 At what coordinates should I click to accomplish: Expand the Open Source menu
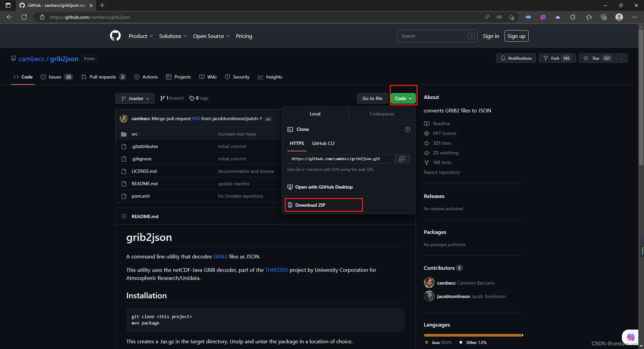point(212,36)
